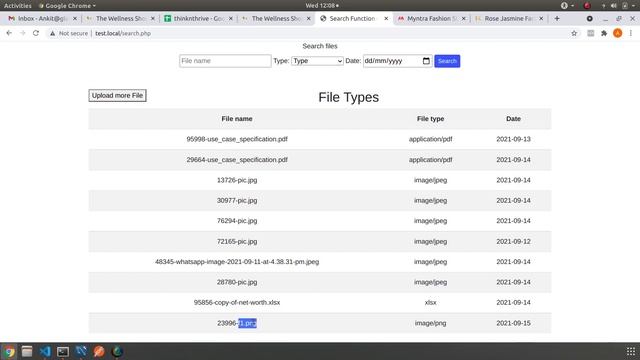The image size is (640, 360).
Task: Click date 2021-09-15 cell
Action: [x=513, y=323]
